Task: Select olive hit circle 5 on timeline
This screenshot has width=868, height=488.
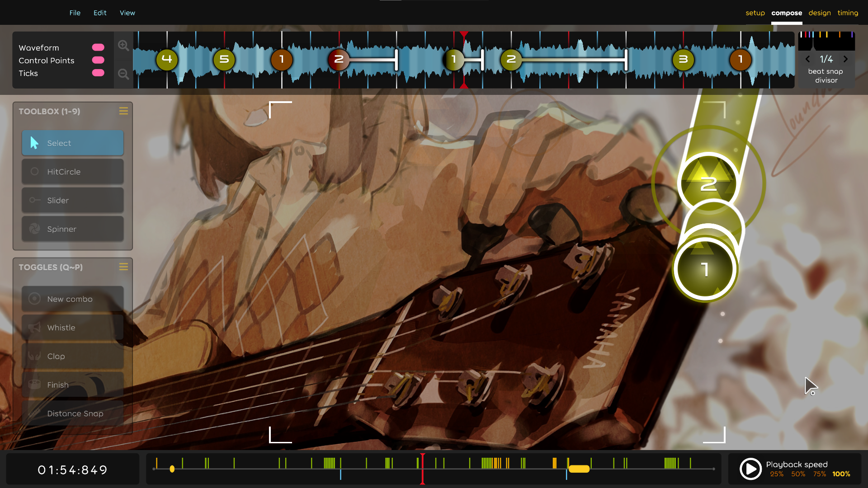Action: coord(224,59)
